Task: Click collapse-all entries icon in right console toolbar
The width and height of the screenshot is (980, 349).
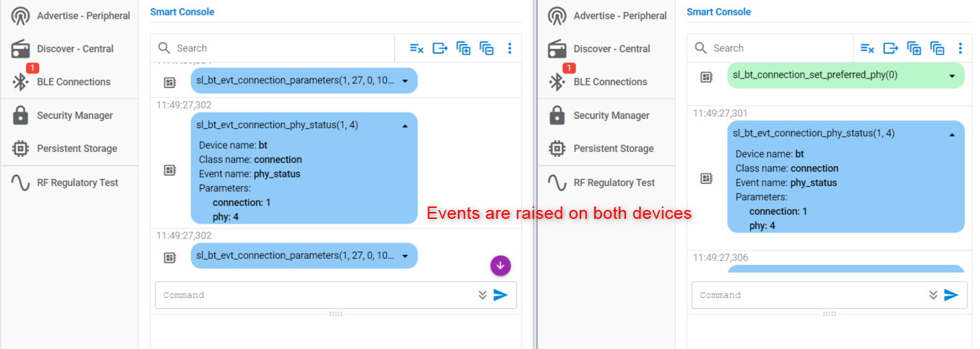Action: click(x=937, y=48)
